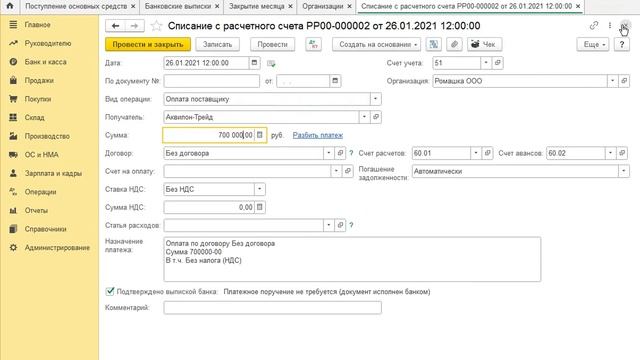The height and width of the screenshot is (360, 640).
Task: Click help question mark next to Договор
Action: [351, 153]
